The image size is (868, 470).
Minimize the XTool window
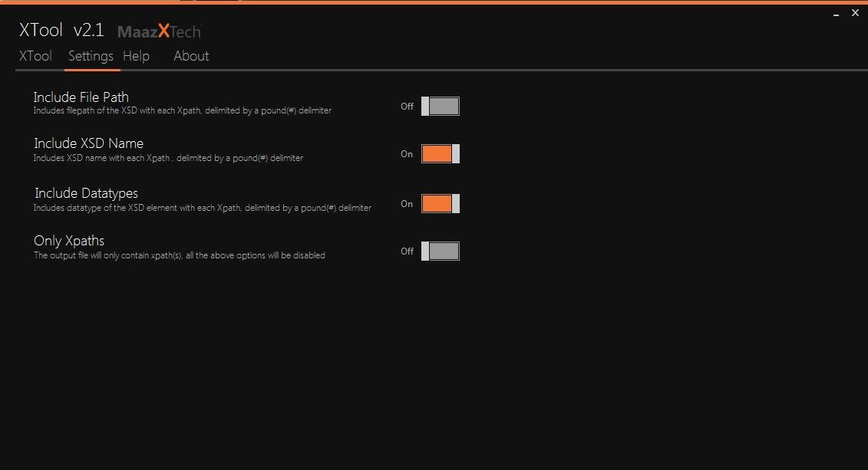tap(836, 14)
